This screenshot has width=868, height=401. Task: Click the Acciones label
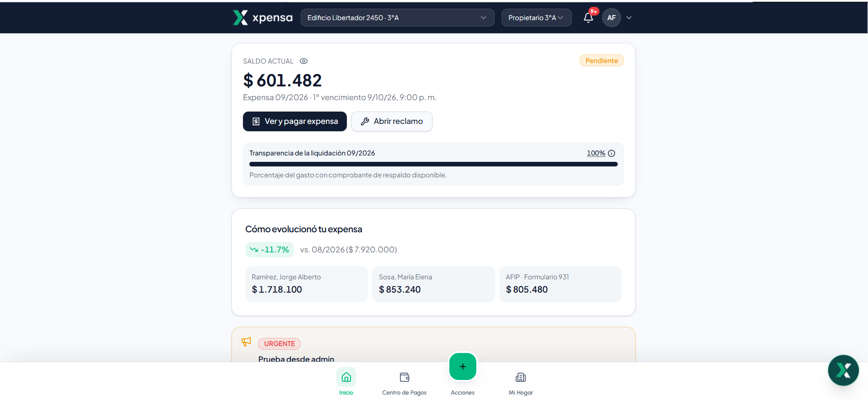click(463, 393)
